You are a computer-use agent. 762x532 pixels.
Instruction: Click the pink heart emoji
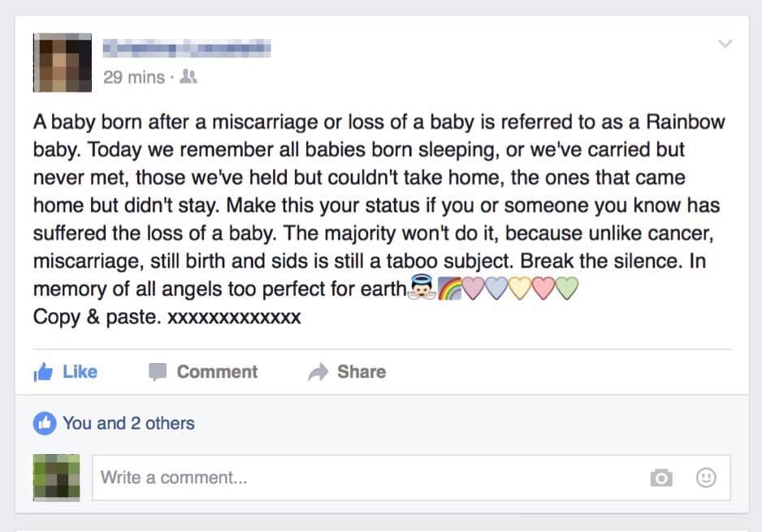point(474,289)
